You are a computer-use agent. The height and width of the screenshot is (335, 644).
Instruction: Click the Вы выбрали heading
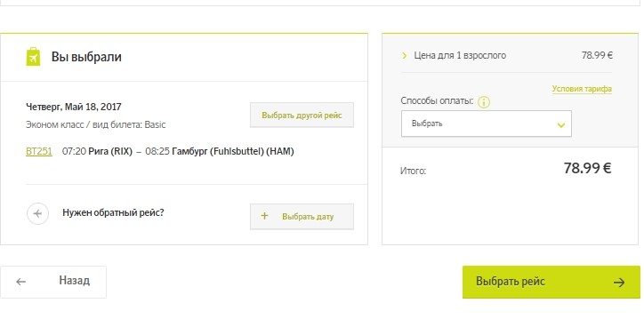point(86,57)
